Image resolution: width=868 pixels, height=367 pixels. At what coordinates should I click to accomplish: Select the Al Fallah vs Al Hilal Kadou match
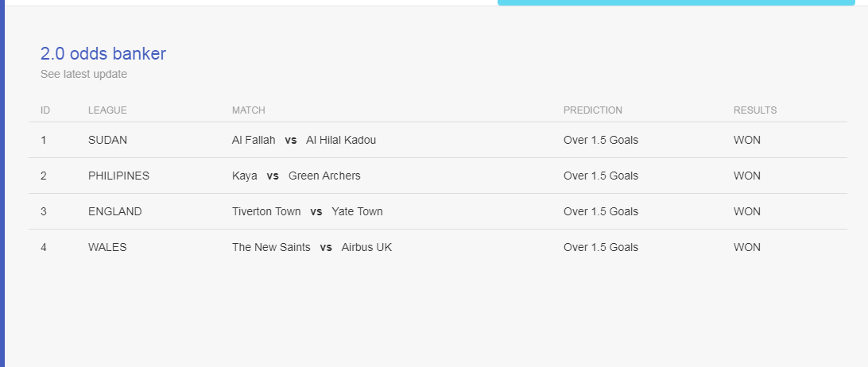tap(304, 140)
